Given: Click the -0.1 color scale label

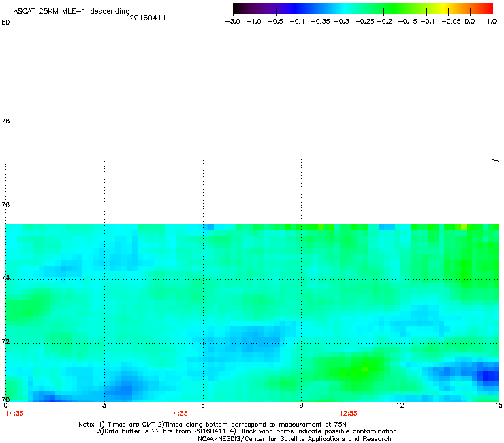Looking at the screenshot, I should [x=428, y=22].
